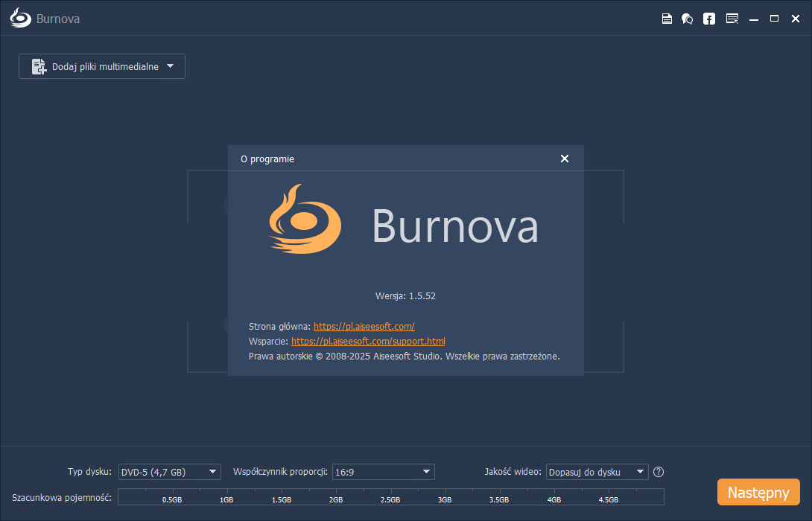The height and width of the screenshot is (521, 812).
Task: Click the Szacunkowa pojemność label
Action: [x=62, y=498]
